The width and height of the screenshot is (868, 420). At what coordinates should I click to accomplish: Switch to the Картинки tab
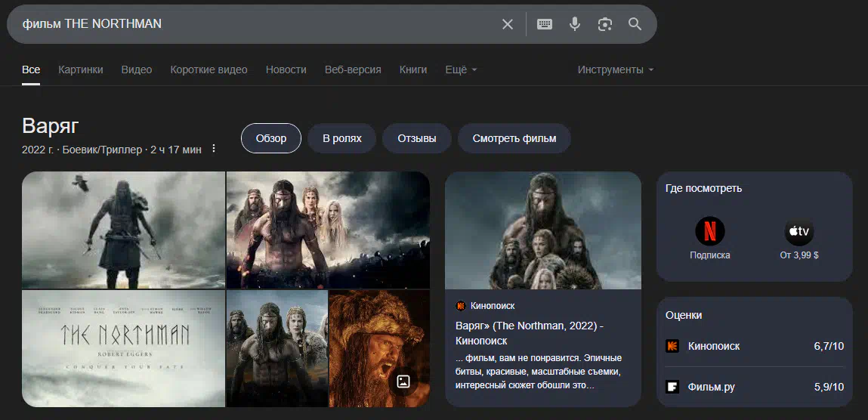click(81, 69)
